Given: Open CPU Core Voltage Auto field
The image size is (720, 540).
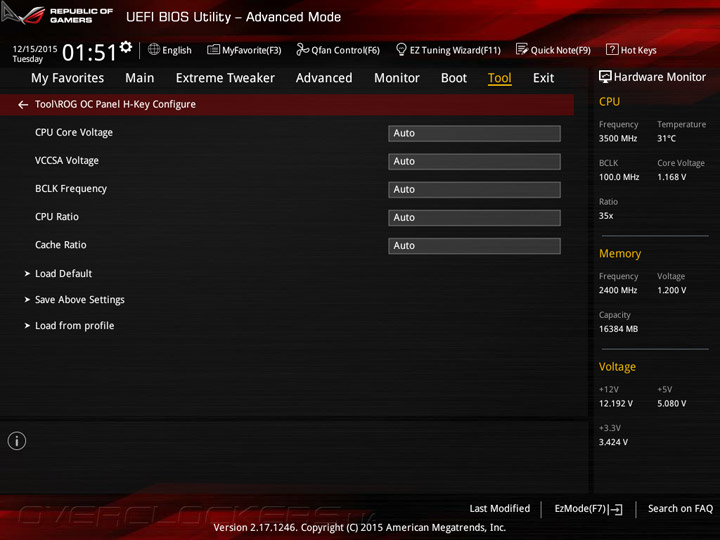Looking at the screenshot, I should pos(474,133).
